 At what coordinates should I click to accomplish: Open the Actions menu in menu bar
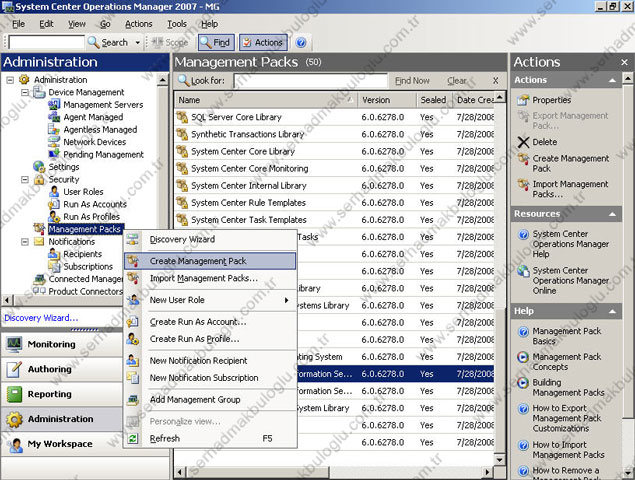139,24
